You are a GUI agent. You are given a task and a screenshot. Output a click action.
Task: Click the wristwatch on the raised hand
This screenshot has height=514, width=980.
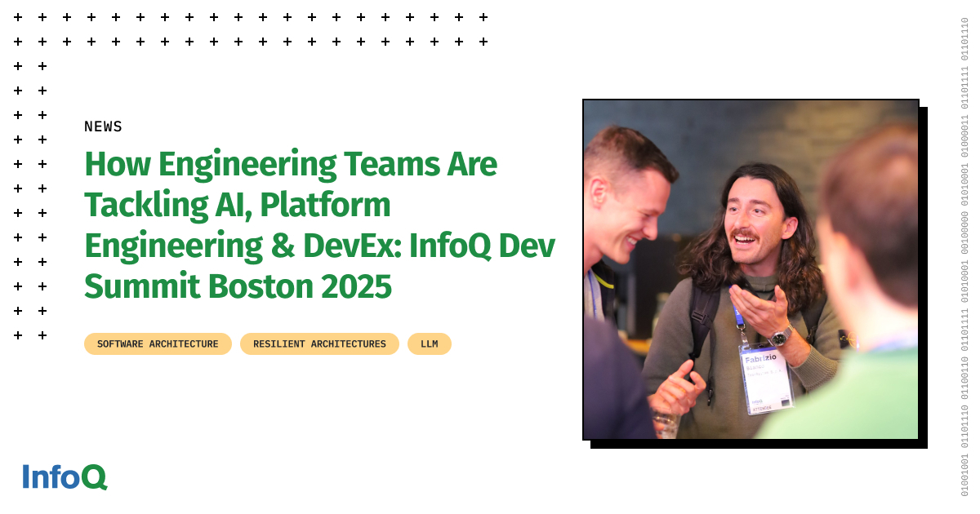(782, 335)
